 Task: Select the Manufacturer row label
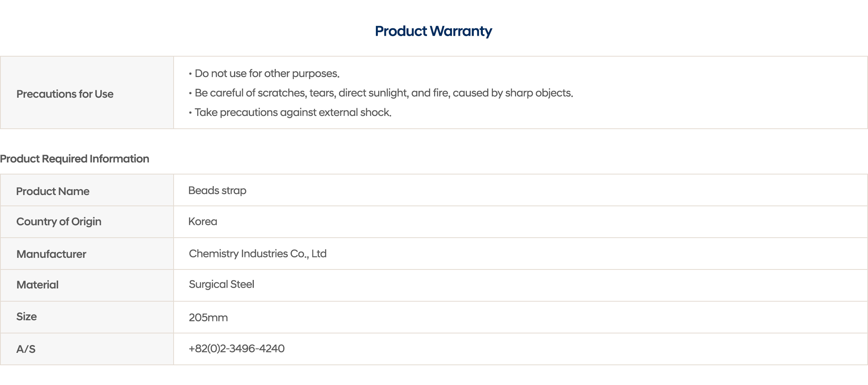[51, 254]
